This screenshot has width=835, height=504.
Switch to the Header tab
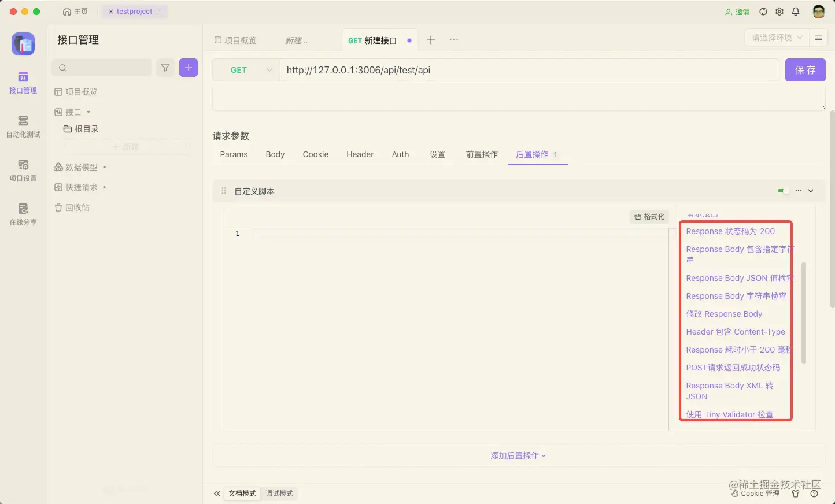pos(360,154)
